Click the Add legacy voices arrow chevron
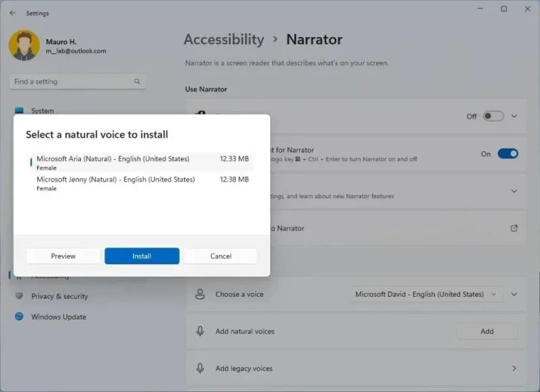540x392 pixels. click(x=514, y=368)
